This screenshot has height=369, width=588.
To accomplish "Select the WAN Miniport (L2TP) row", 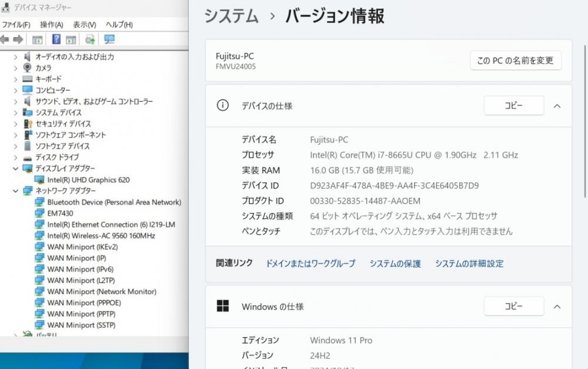I will [x=81, y=280].
